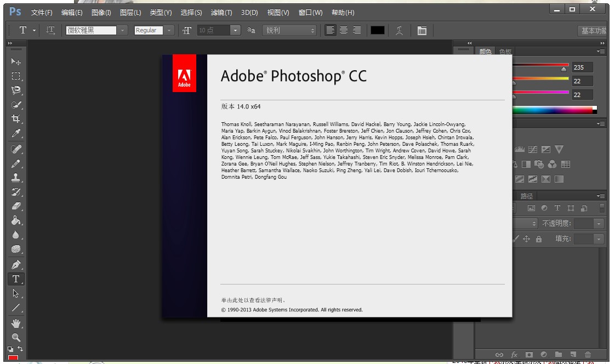
Task: Toggle text orientation in options bar
Action: pos(51,31)
